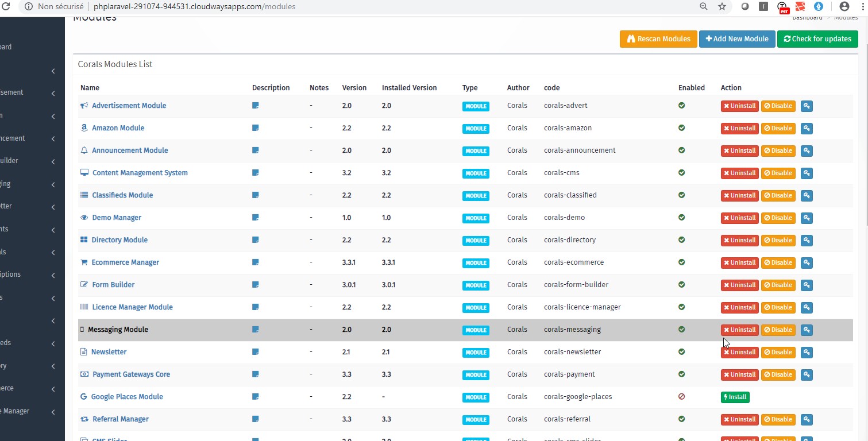View description icon of Content Management System
The image size is (868, 441).
256,173
